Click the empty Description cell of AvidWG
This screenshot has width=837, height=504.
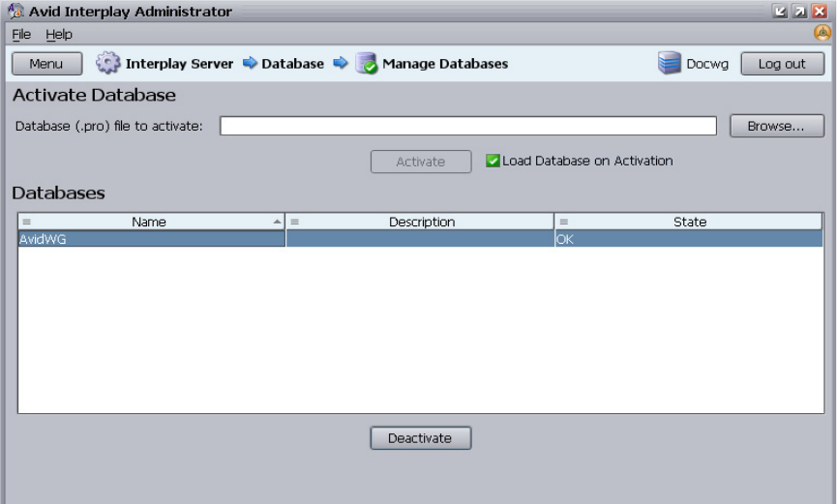click(x=420, y=239)
